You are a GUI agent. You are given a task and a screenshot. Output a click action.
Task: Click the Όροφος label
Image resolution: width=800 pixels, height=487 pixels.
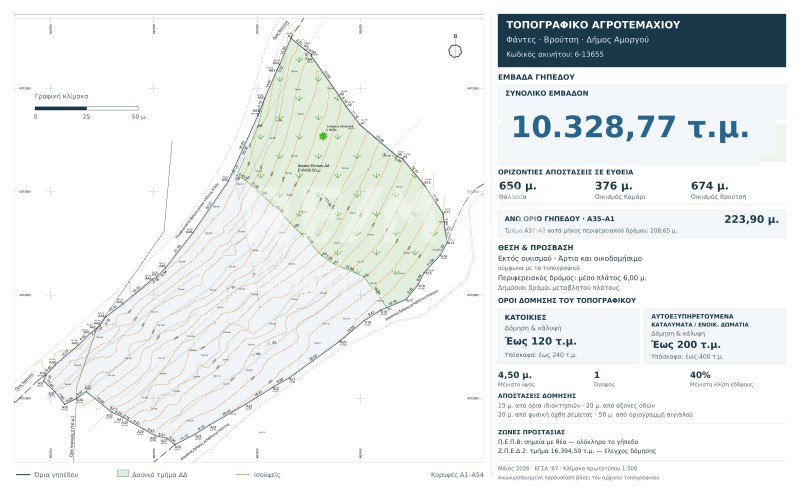coord(604,385)
